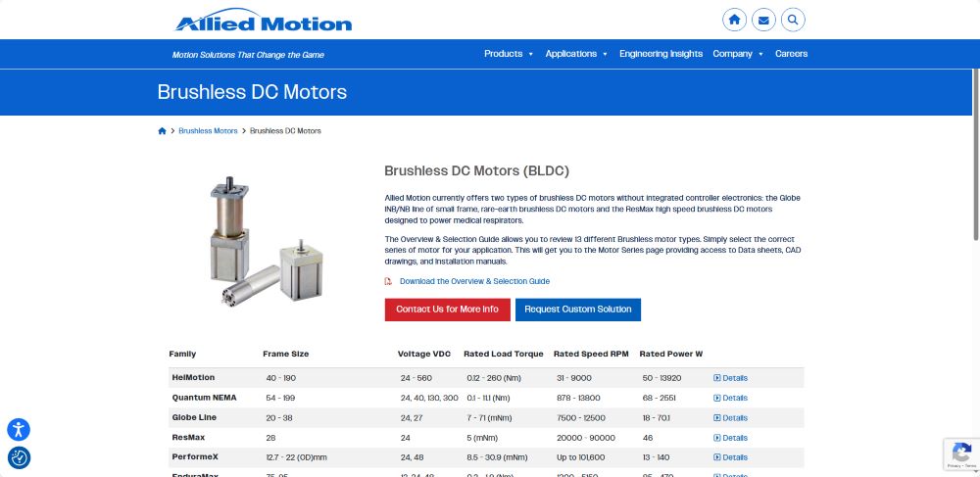Image resolution: width=980 pixels, height=477 pixels.
Task: Open the email envelope icon in header
Action: point(763,20)
